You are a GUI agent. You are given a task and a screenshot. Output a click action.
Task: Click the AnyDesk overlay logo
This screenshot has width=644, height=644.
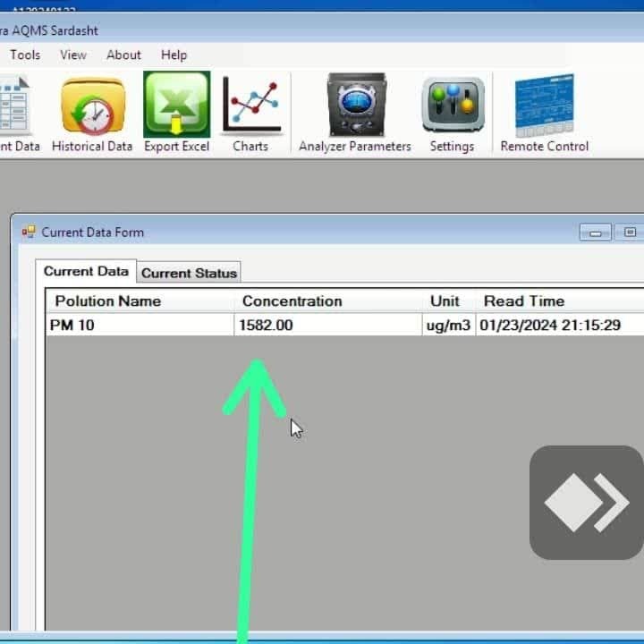click(x=586, y=503)
